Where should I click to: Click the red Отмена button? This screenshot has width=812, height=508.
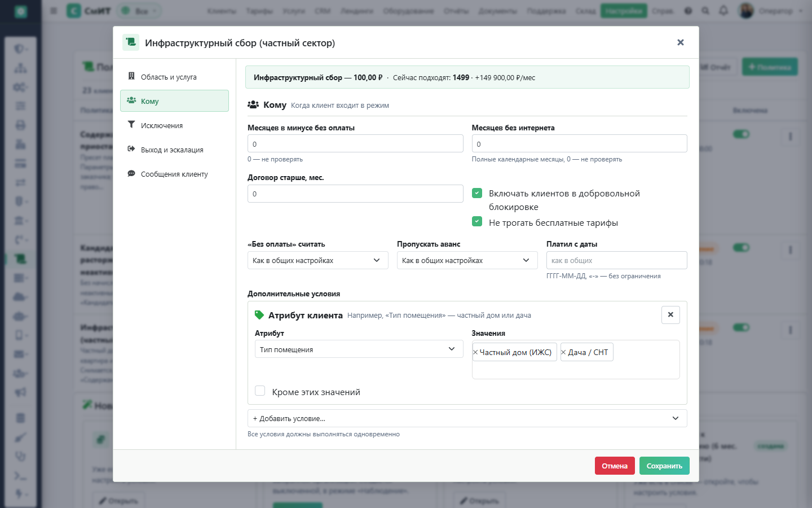(x=615, y=466)
